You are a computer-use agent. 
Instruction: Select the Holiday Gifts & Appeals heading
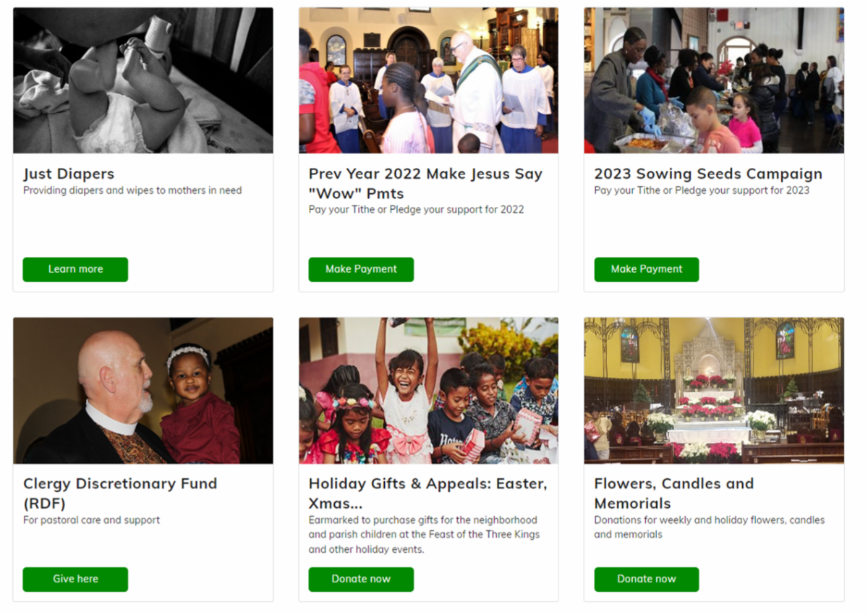pos(427,493)
